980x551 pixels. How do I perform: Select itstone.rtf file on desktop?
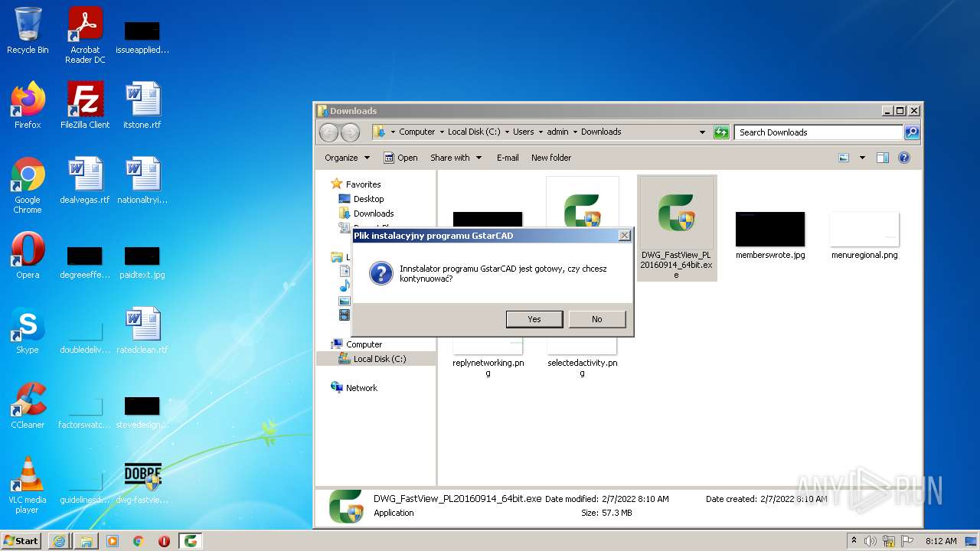tap(142, 106)
